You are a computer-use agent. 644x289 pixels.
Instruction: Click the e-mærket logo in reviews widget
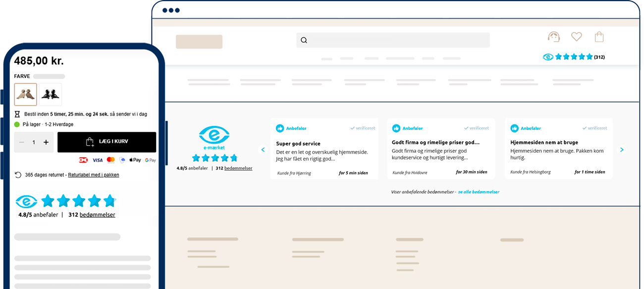pos(214,137)
